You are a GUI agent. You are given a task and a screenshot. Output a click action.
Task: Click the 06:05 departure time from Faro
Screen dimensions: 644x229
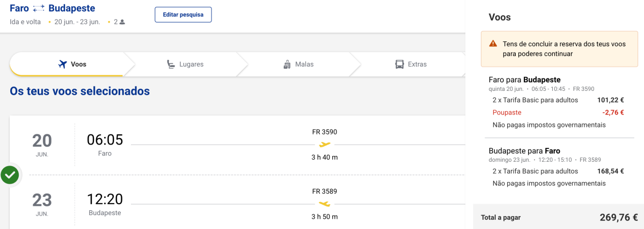(105, 140)
